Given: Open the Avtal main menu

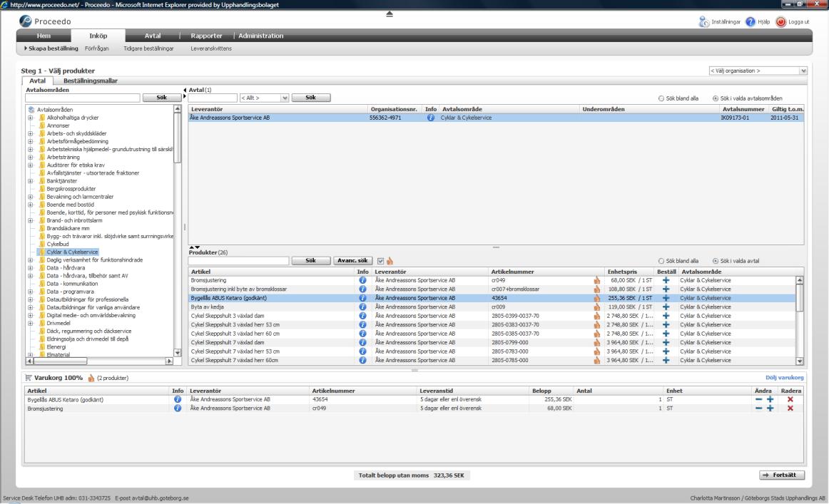Looking at the screenshot, I should click(152, 36).
